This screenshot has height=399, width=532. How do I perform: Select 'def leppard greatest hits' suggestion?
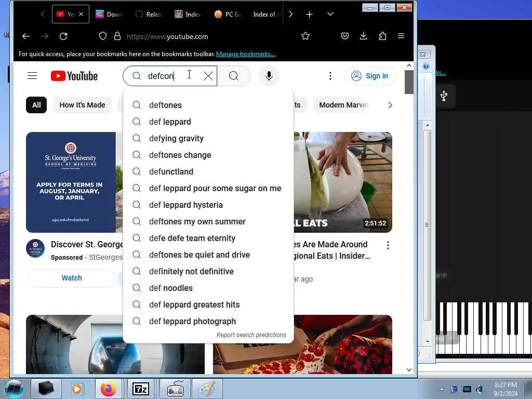(208, 304)
